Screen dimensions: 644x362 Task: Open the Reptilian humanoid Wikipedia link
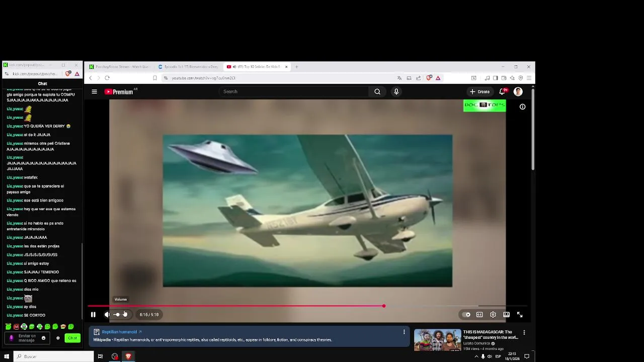(122, 332)
